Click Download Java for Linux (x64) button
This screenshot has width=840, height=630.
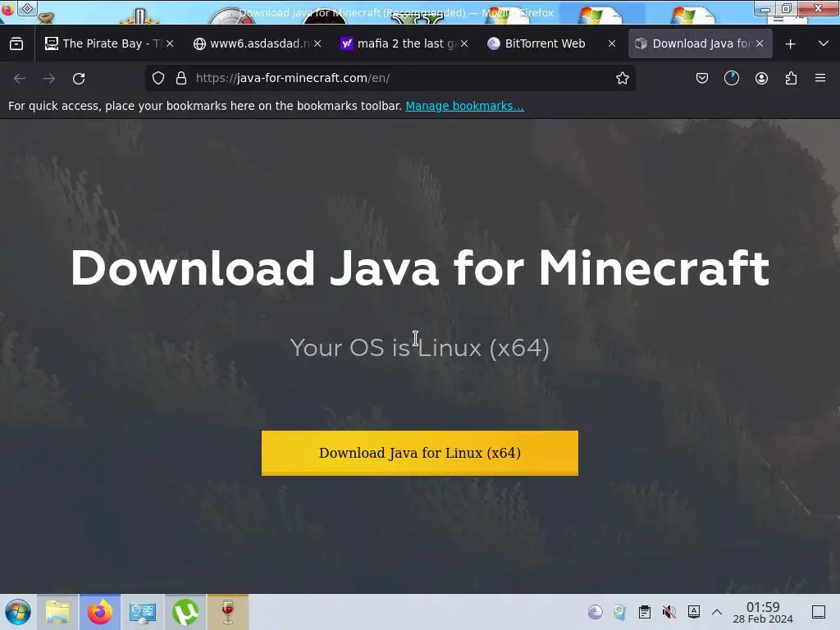(419, 453)
